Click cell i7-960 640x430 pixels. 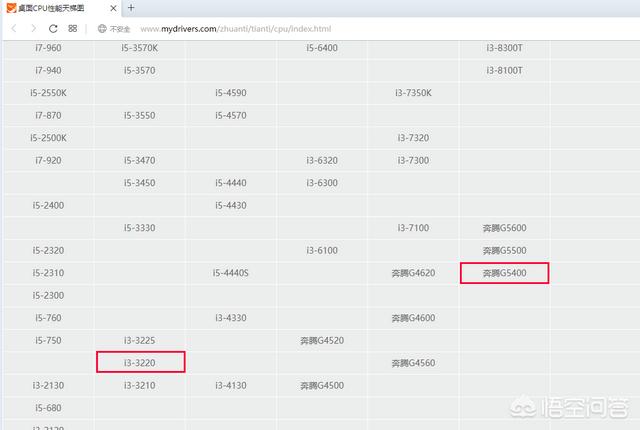click(x=48, y=48)
